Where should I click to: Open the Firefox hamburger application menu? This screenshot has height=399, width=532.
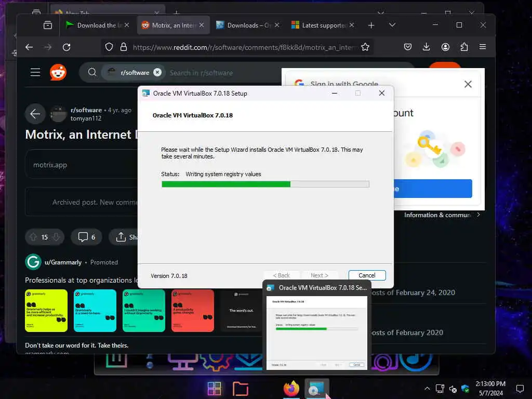pos(483,47)
